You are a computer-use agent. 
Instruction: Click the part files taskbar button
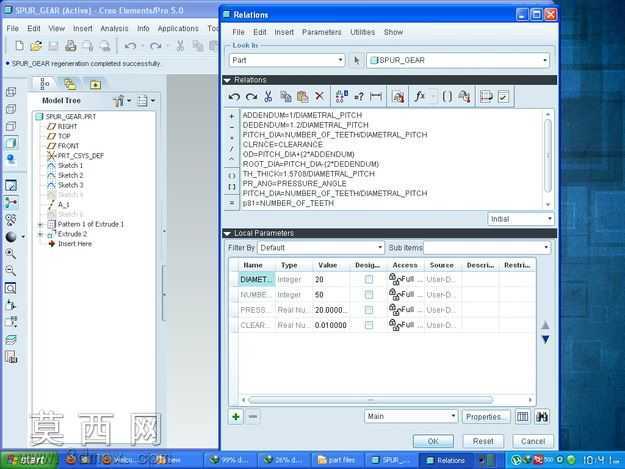pyautogui.click(x=336, y=460)
